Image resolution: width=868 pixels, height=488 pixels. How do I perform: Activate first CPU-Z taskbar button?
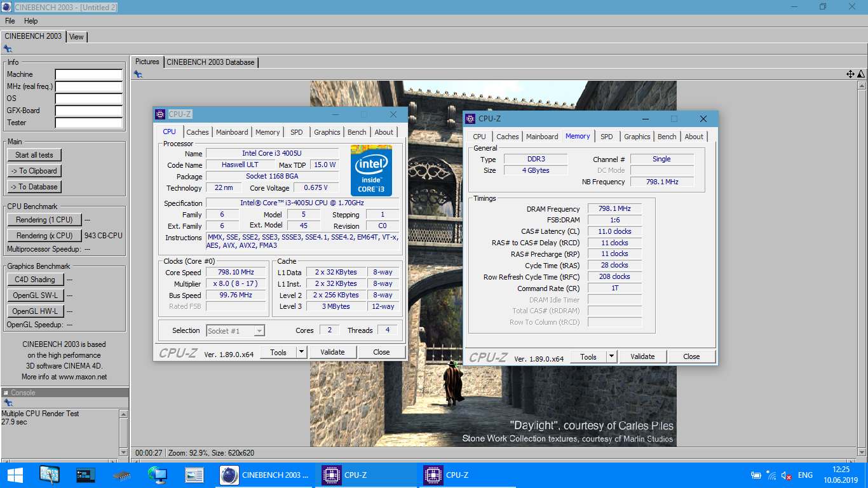366,475
